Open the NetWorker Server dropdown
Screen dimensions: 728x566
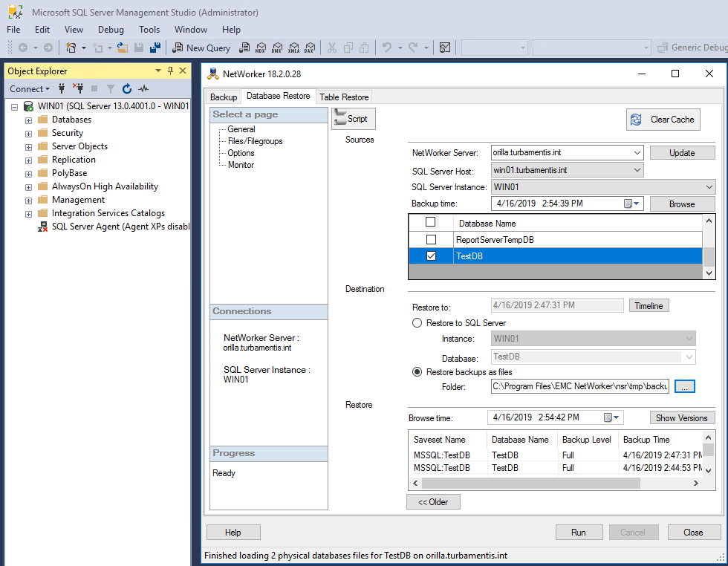point(637,152)
